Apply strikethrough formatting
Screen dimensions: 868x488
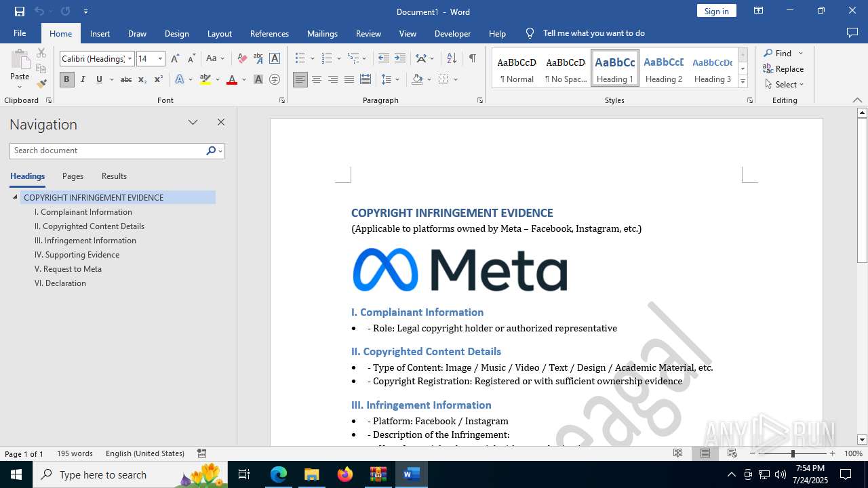125,79
